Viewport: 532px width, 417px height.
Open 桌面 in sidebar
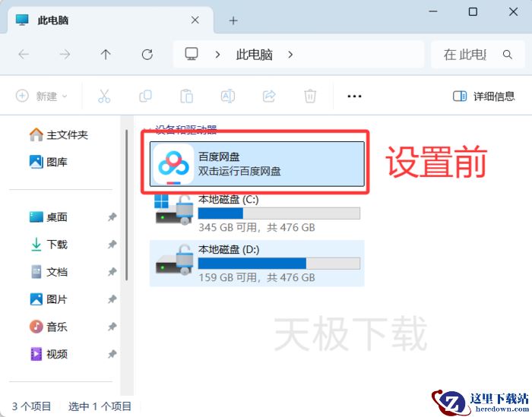(x=48, y=217)
